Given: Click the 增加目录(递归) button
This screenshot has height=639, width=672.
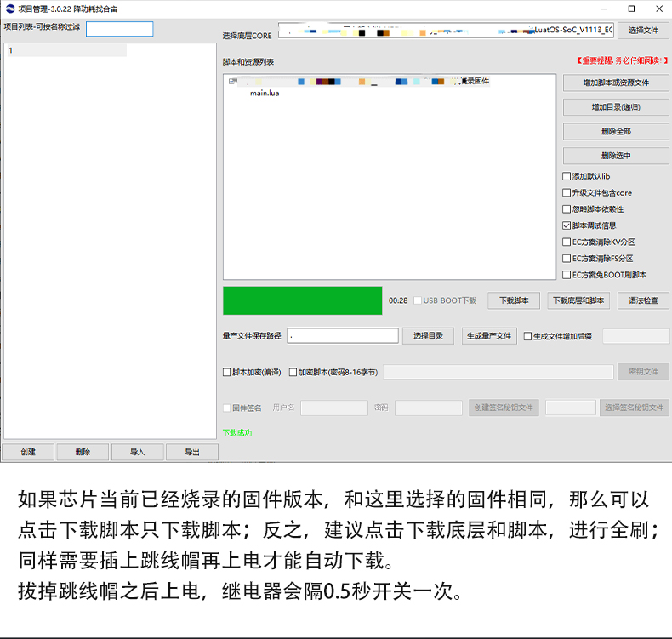Looking at the screenshot, I should 616,107.
